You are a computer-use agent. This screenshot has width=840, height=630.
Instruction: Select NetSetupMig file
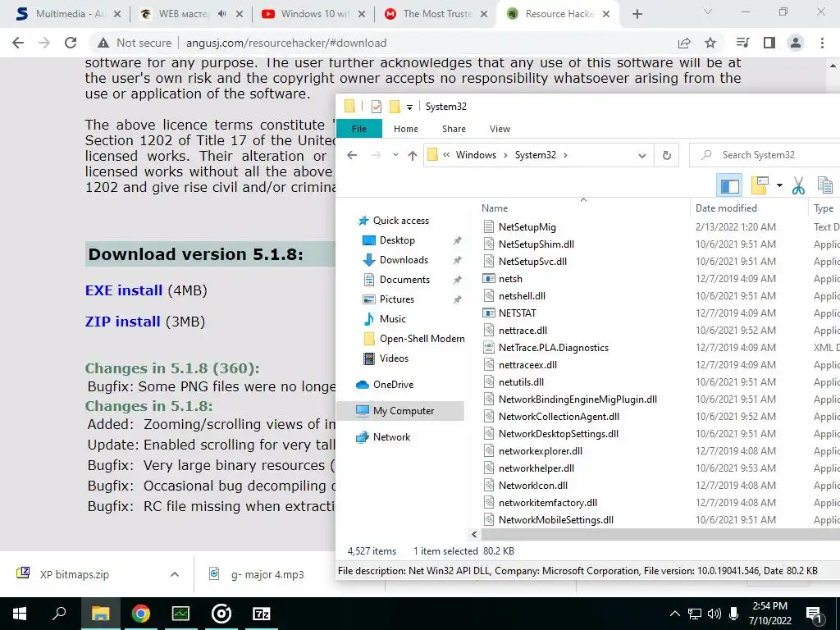coord(527,226)
